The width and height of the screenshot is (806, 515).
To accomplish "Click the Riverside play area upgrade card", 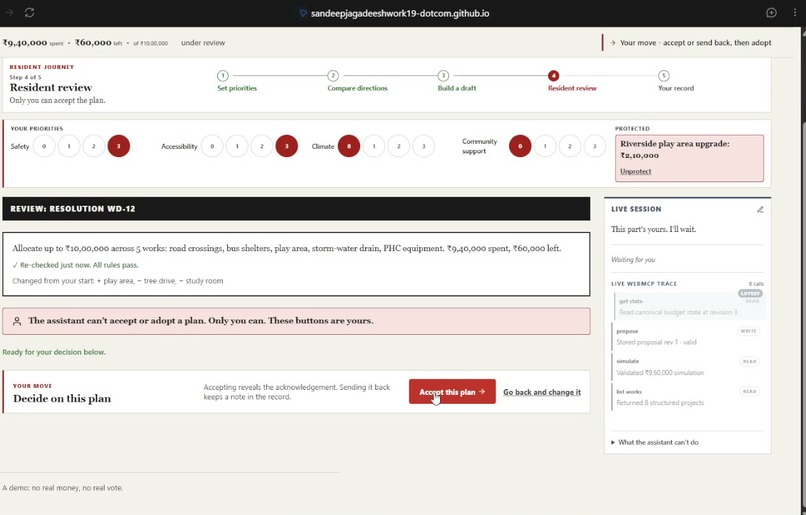I will click(x=689, y=158).
